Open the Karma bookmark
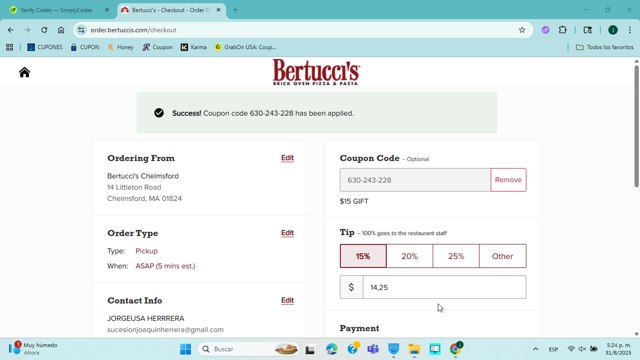640x360 pixels. tap(194, 47)
